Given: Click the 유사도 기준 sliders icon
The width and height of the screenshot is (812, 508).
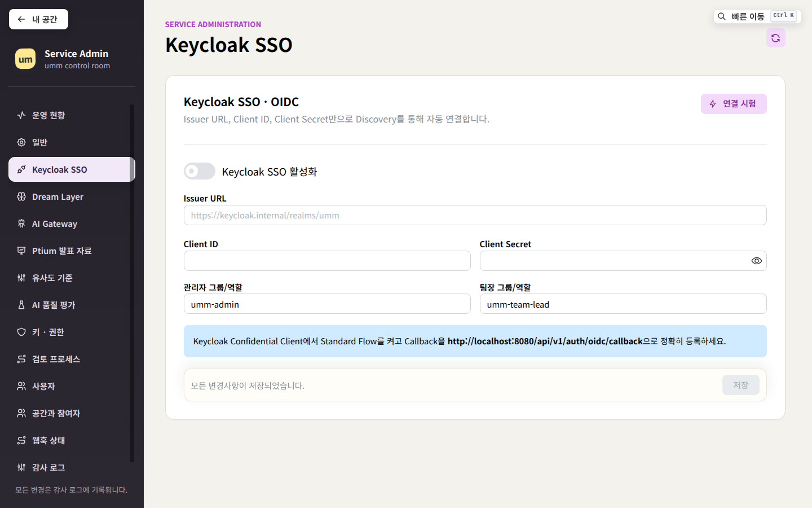Looking at the screenshot, I should click(x=21, y=278).
